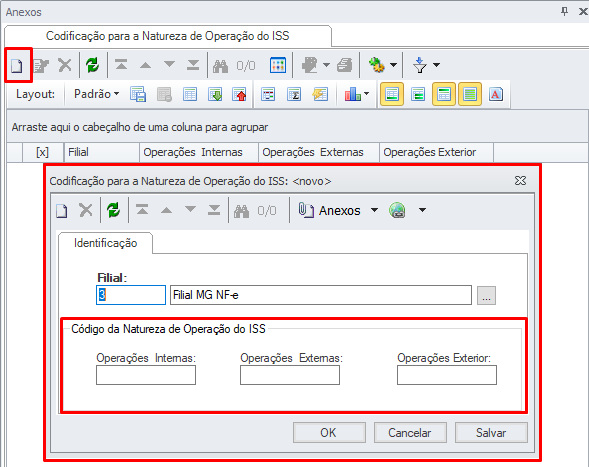The width and height of the screenshot is (589, 467).
Task: Click the print preview icon in main toolbar
Action: 310,65
